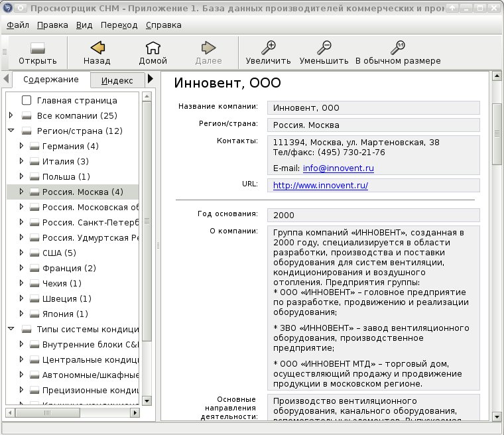
Task: Zoom out with the Уменьшить magnifier
Action: click(324, 48)
